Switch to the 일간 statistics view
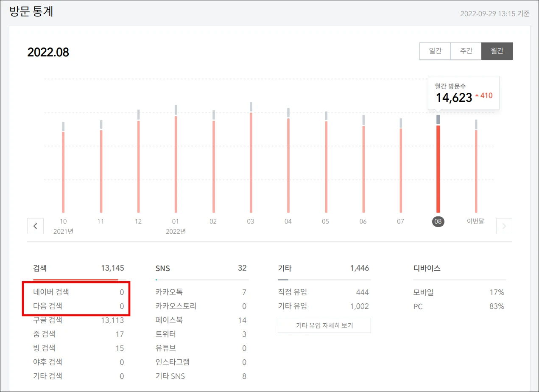The image size is (539, 392). pyautogui.click(x=435, y=51)
